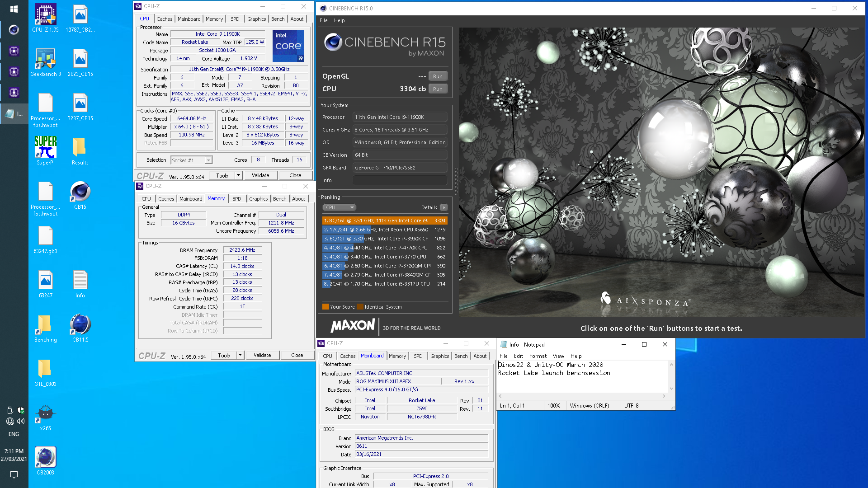
Task: Open Graphics tab in Mainboard CPU-Z window
Action: [439, 356]
